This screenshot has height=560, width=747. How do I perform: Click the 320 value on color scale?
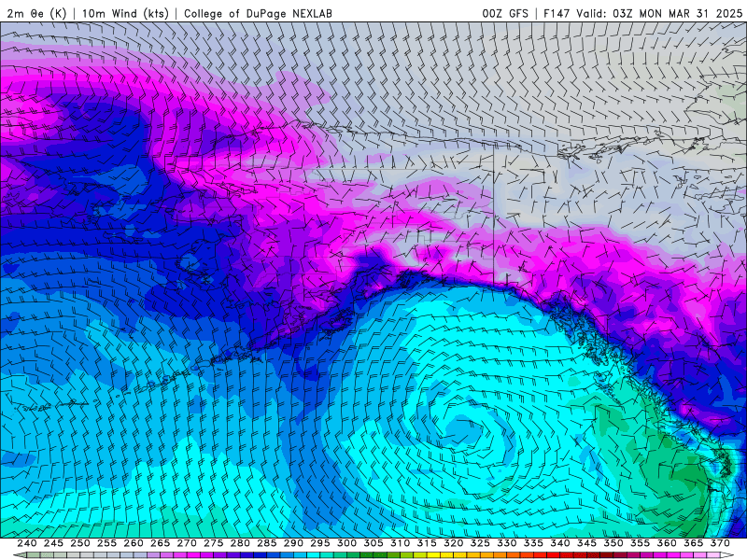(x=454, y=543)
